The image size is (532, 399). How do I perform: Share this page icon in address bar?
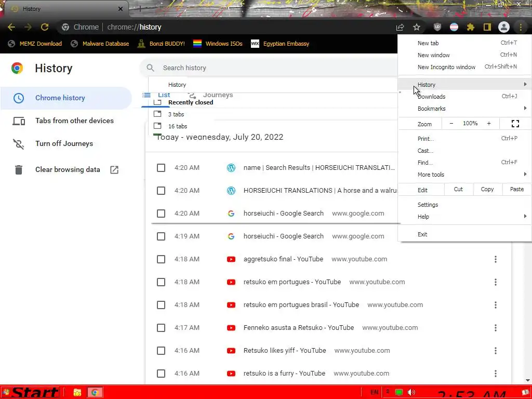pyautogui.click(x=400, y=27)
